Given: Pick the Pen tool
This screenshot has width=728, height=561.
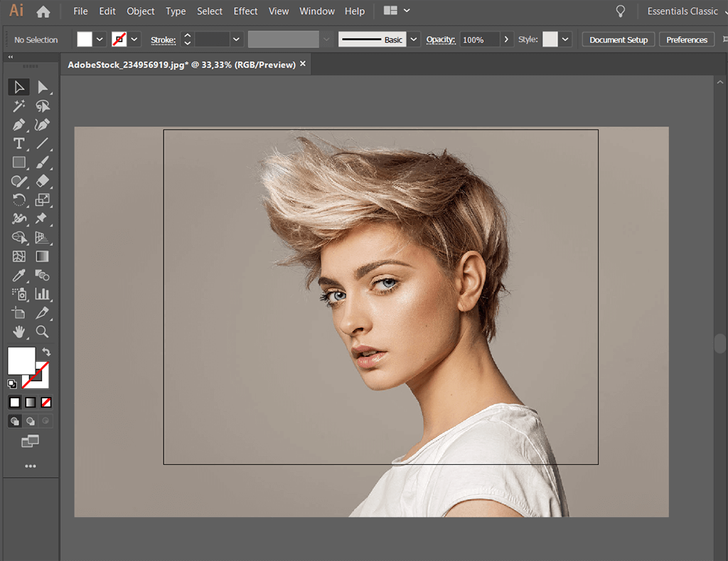Looking at the screenshot, I should pos(19,124).
